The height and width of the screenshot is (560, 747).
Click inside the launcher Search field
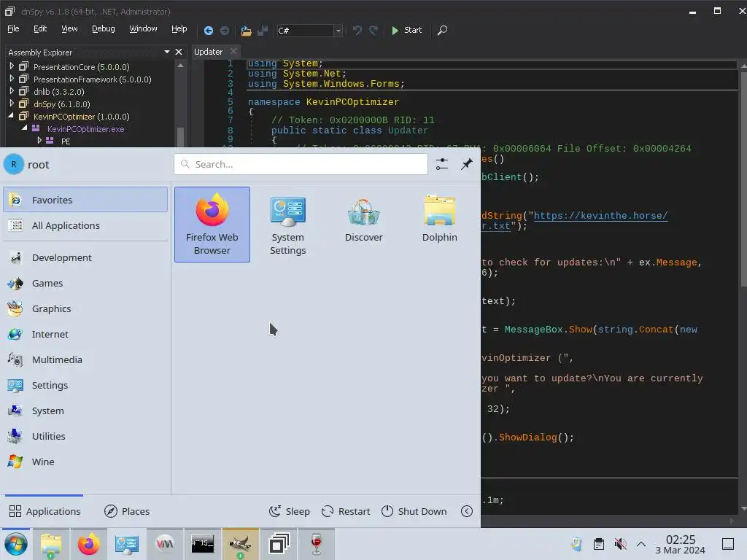(x=301, y=164)
